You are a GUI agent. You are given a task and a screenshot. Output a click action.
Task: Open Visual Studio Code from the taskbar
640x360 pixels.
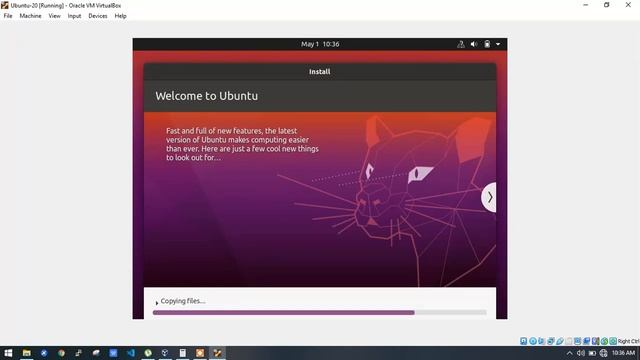131,353
